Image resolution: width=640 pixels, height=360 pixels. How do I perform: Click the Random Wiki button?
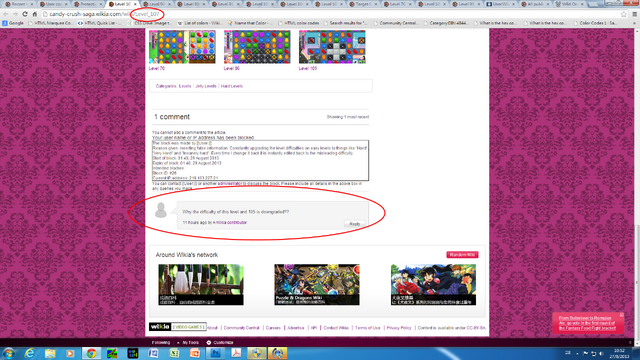point(462,255)
